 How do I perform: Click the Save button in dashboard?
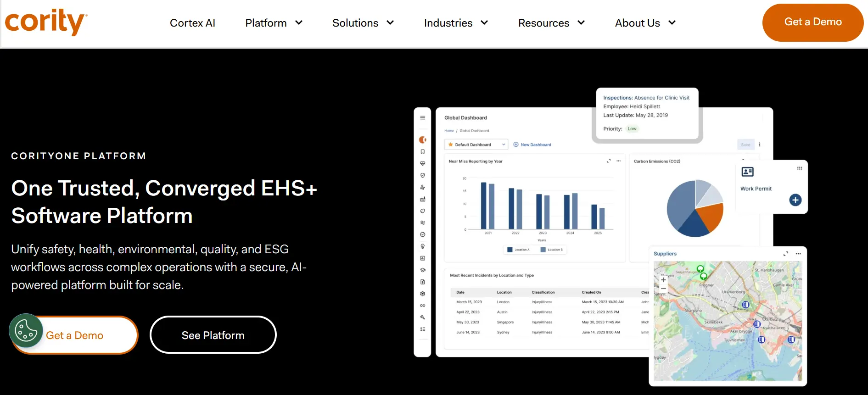point(745,145)
